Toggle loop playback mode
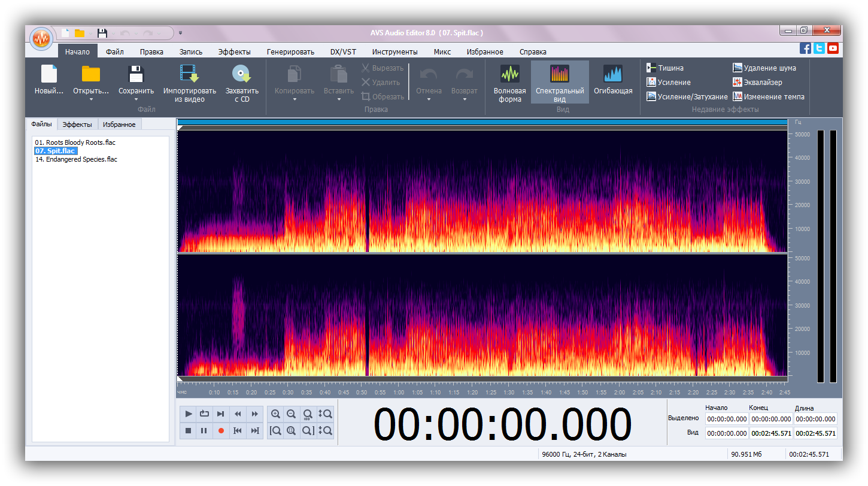868x486 pixels. pyautogui.click(x=205, y=414)
